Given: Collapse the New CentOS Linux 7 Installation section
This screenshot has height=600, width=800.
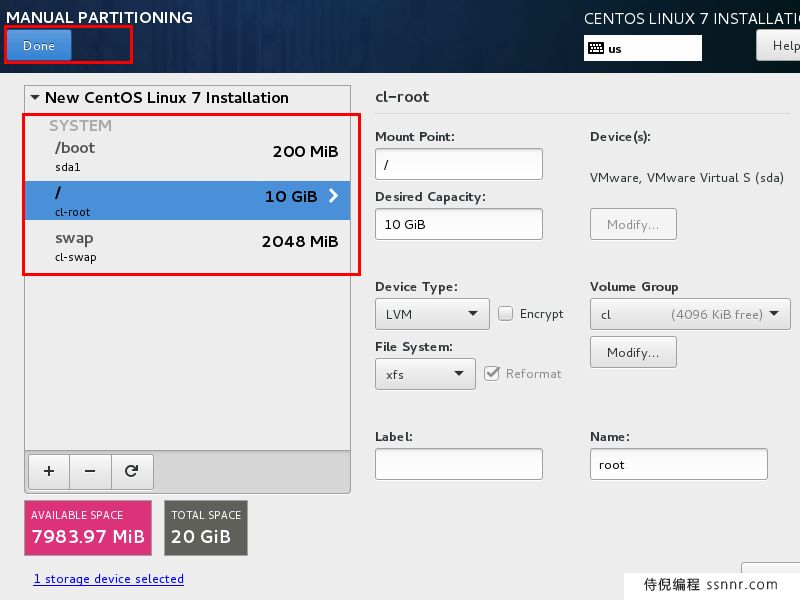Looking at the screenshot, I should (x=35, y=97).
